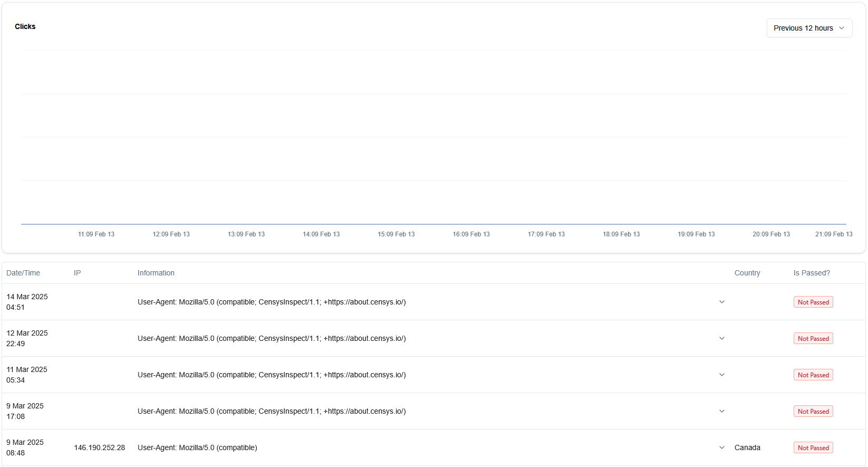Click the Is Passed? column header
868x467 pixels.
pyautogui.click(x=811, y=273)
